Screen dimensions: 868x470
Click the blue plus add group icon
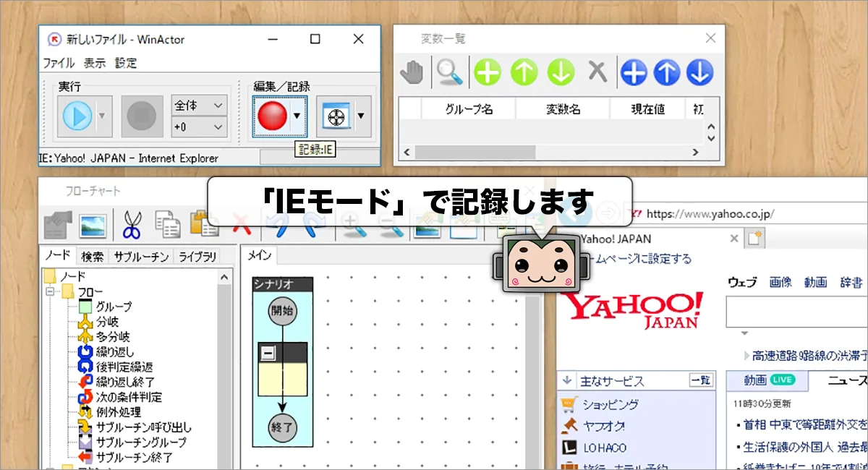point(634,72)
